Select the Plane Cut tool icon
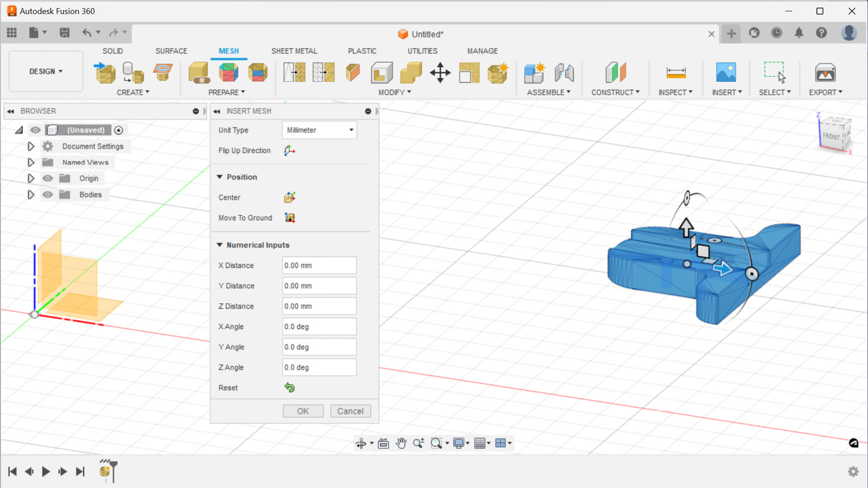The width and height of the screenshot is (868, 488). [352, 72]
